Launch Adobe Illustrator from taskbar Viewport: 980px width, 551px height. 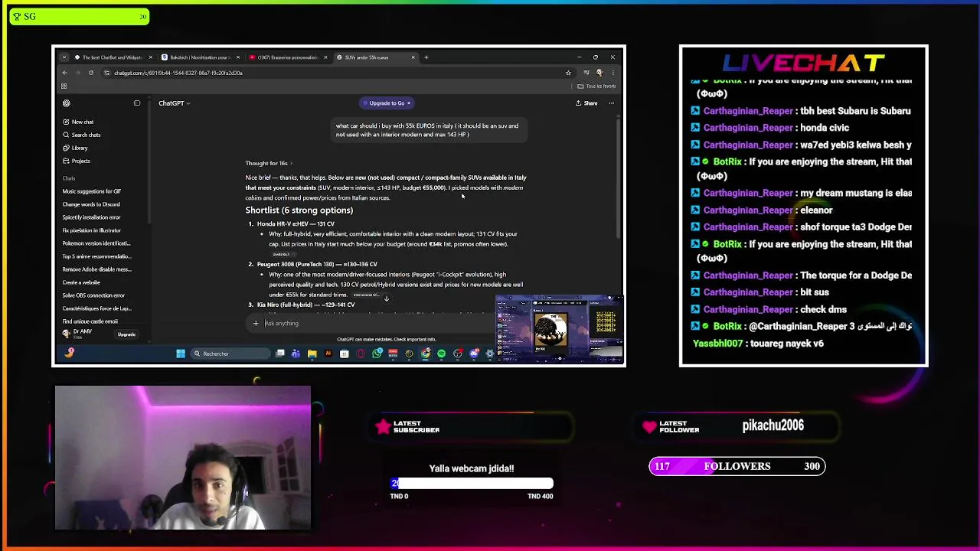(328, 354)
